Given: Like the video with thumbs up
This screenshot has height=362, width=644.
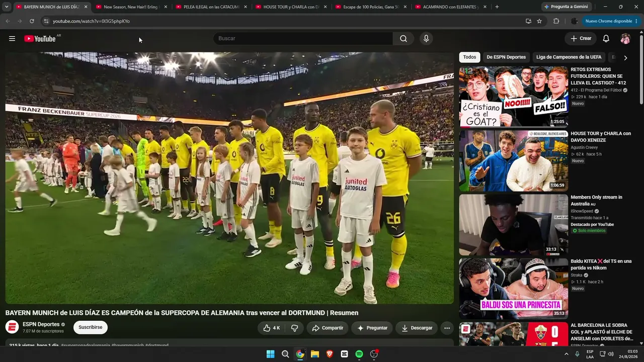Looking at the screenshot, I should 271,328.
